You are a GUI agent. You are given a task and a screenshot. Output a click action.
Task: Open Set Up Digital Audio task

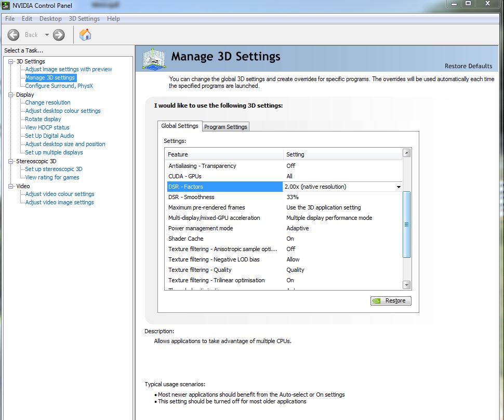(49, 136)
